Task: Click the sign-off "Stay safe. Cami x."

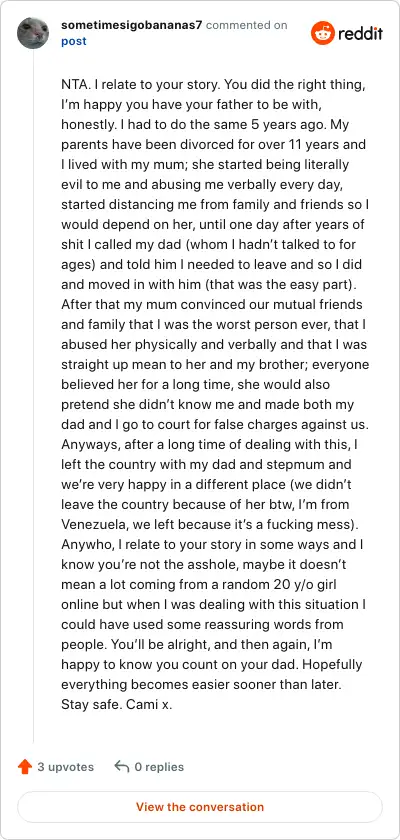Action: [117, 704]
